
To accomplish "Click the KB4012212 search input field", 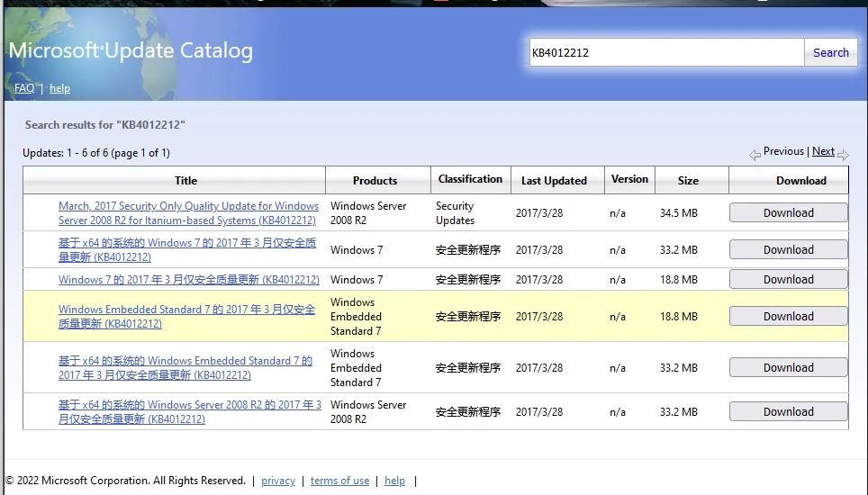I will tap(665, 52).
